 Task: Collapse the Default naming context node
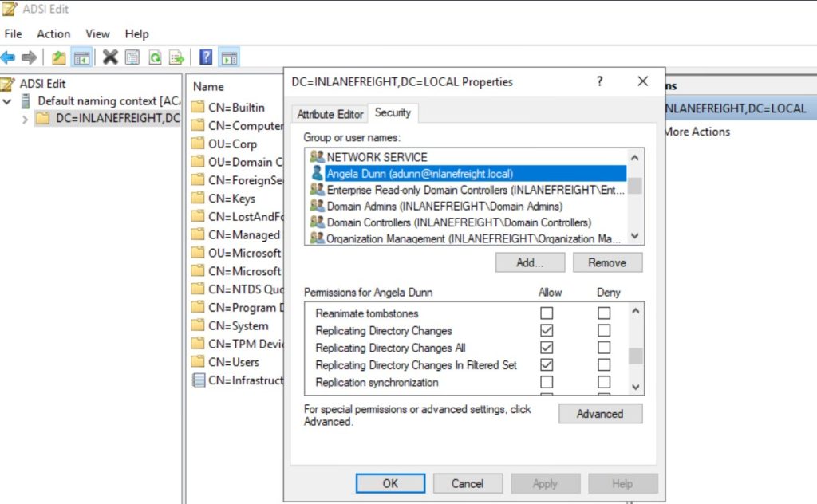[x=8, y=101]
